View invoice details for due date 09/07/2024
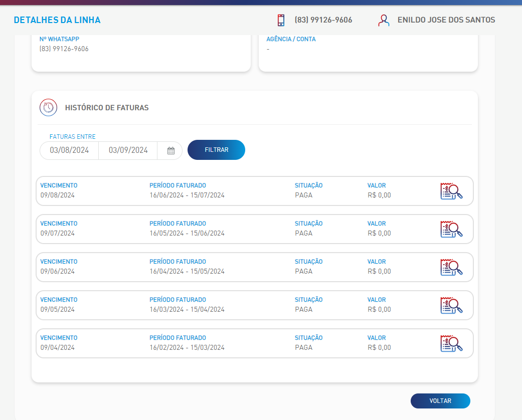This screenshot has width=522, height=420. coord(451,230)
